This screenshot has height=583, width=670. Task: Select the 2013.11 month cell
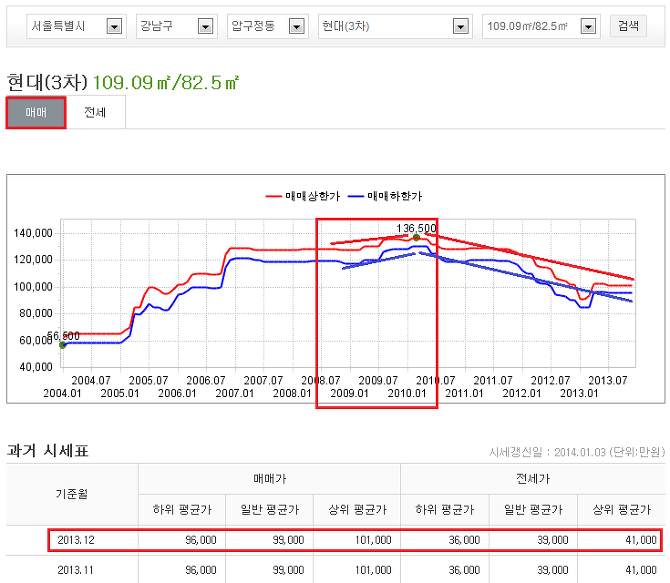[x=75, y=570]
